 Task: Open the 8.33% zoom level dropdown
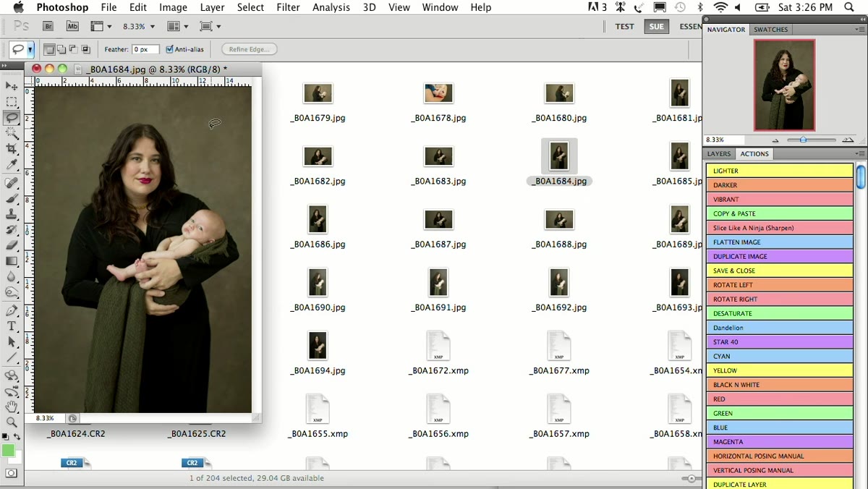137,26
